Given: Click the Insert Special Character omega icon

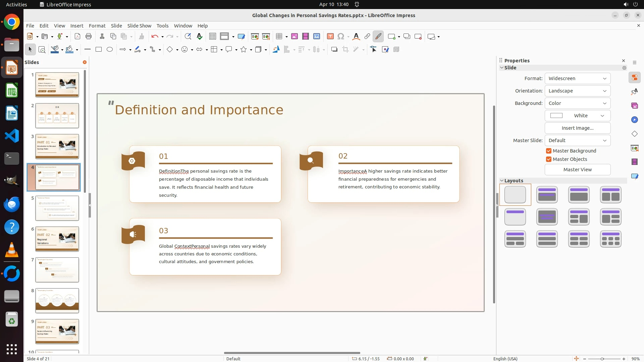Looking at the screenshot, I should pyautogui.click(x=341, y=37).
